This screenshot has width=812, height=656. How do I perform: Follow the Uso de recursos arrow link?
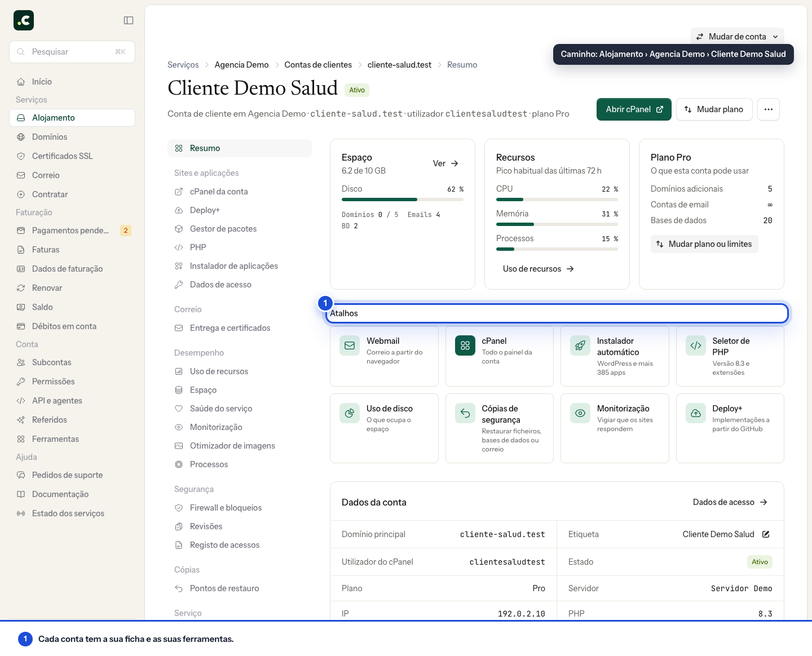pyautogui.click(x=539, y=269)
